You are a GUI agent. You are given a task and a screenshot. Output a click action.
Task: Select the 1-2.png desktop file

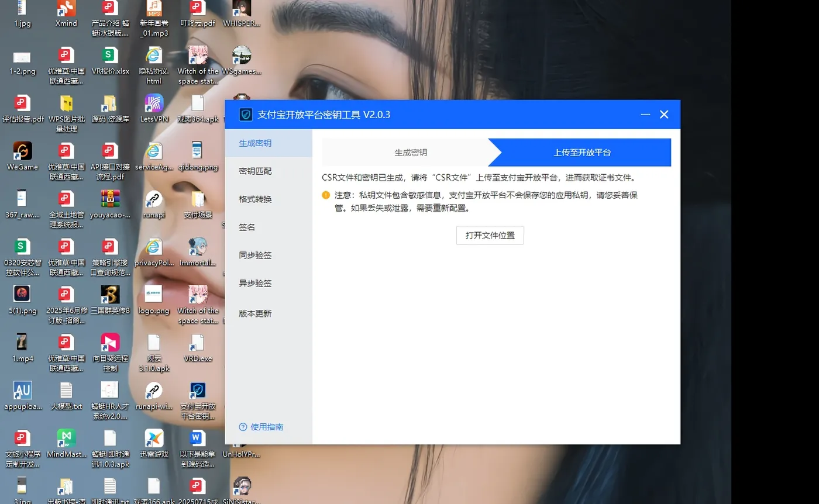(x=22, y=62)
